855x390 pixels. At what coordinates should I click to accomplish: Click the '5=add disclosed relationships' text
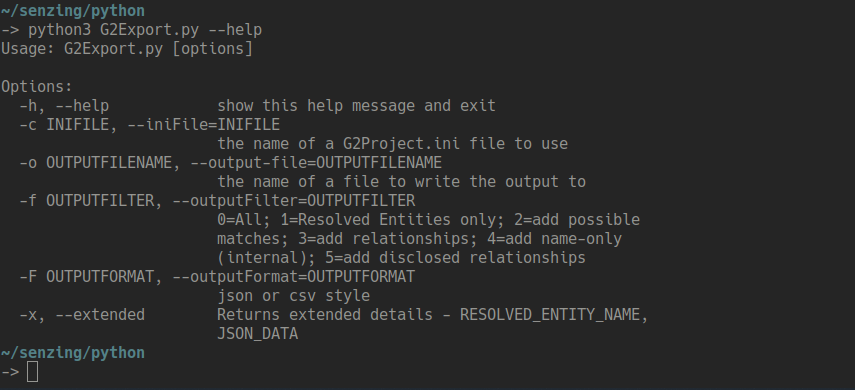455,257
